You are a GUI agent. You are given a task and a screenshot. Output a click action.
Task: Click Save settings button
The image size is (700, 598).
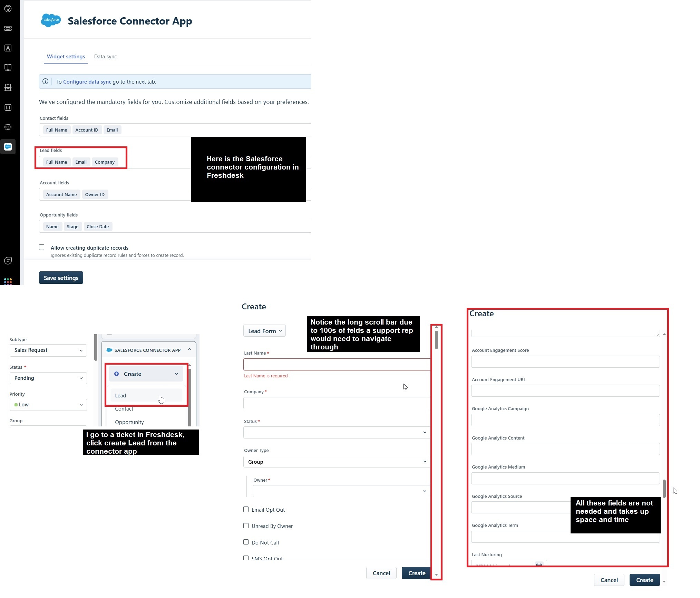pyautogui.click(x=61, y=278)
